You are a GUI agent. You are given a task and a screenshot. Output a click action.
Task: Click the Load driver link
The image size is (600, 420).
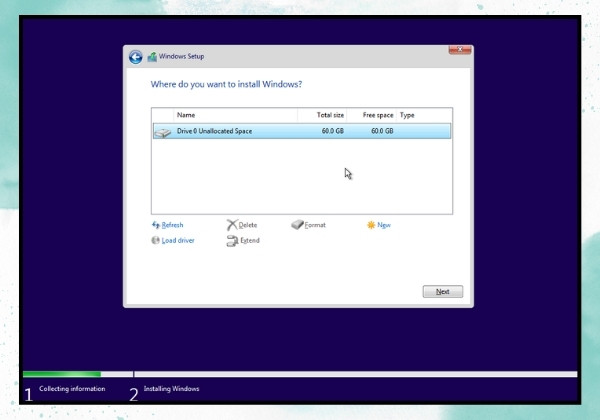coord(178,240)
